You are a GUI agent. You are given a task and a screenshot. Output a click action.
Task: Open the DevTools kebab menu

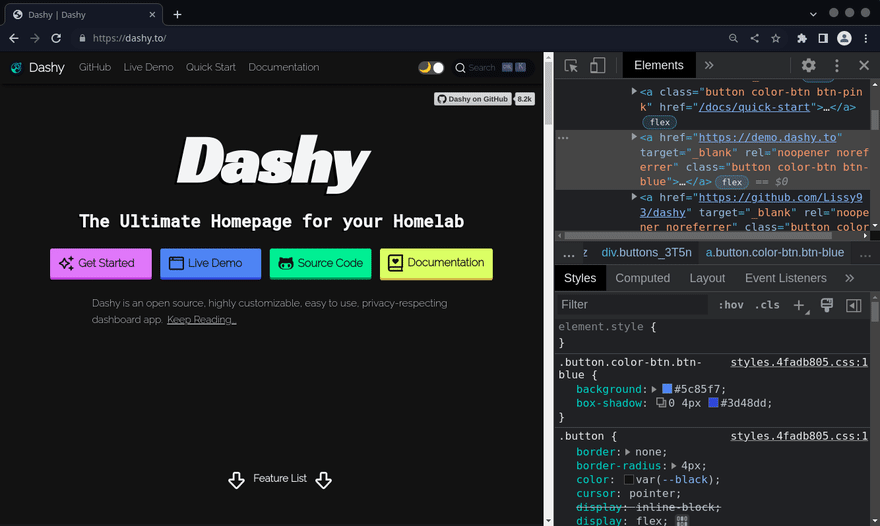pos(837,65)
